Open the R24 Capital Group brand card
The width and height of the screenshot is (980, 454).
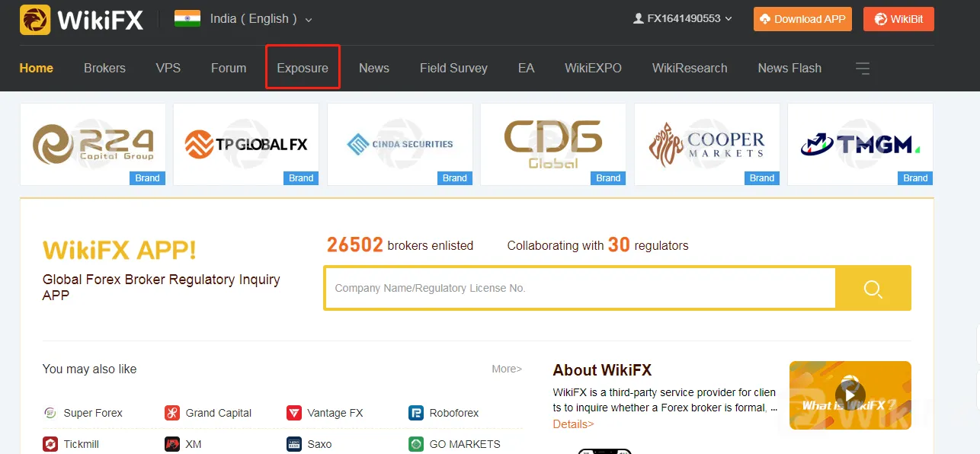click(93, 144)
